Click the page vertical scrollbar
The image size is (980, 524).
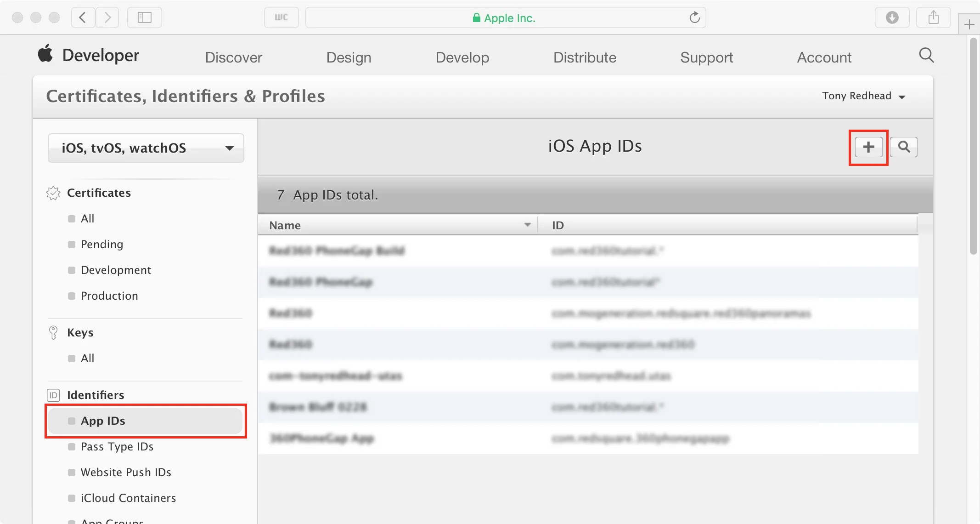(973, 147)
